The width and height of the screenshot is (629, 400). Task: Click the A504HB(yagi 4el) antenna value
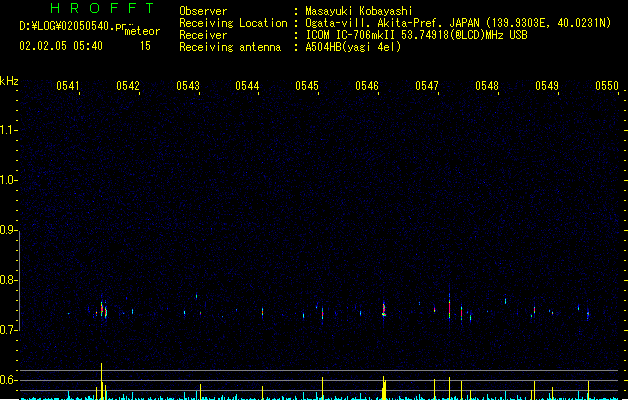[353, 47]
